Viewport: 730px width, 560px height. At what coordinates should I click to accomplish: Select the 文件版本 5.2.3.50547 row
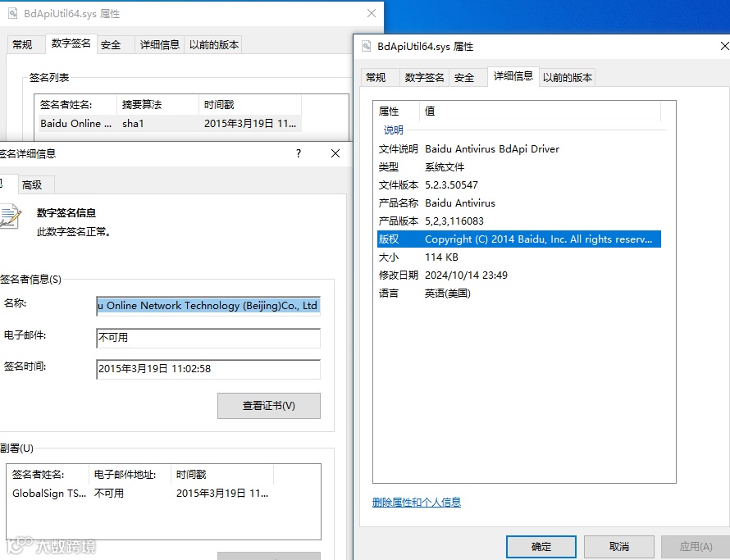tap(519, 185)
